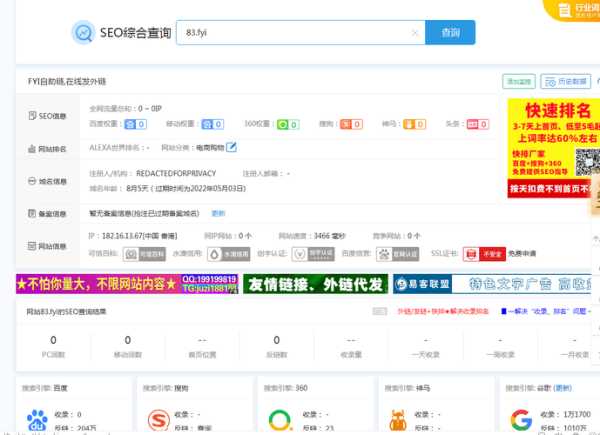600x435 pixels.
Task: Clear the search field with the X icon
Action: [415, 33]
